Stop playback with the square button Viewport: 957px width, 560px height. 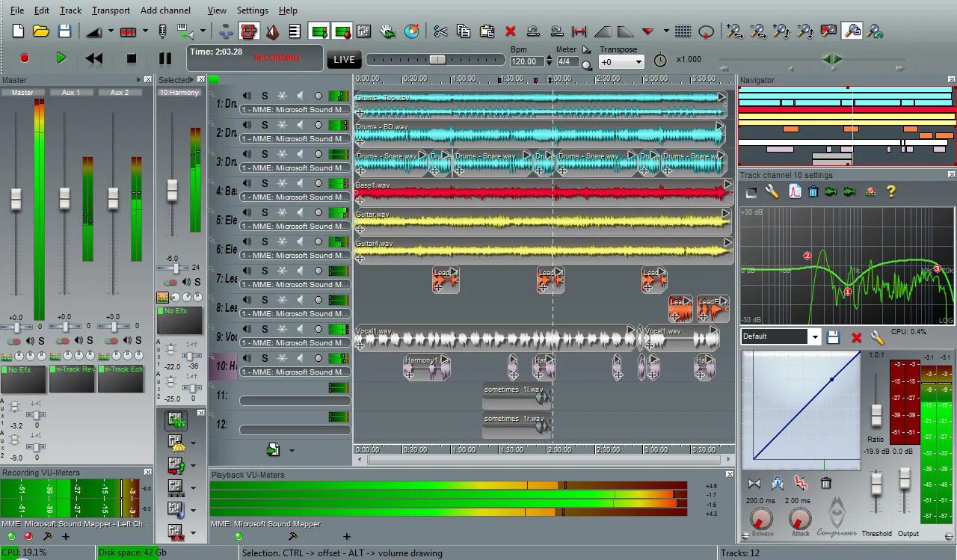132,58
